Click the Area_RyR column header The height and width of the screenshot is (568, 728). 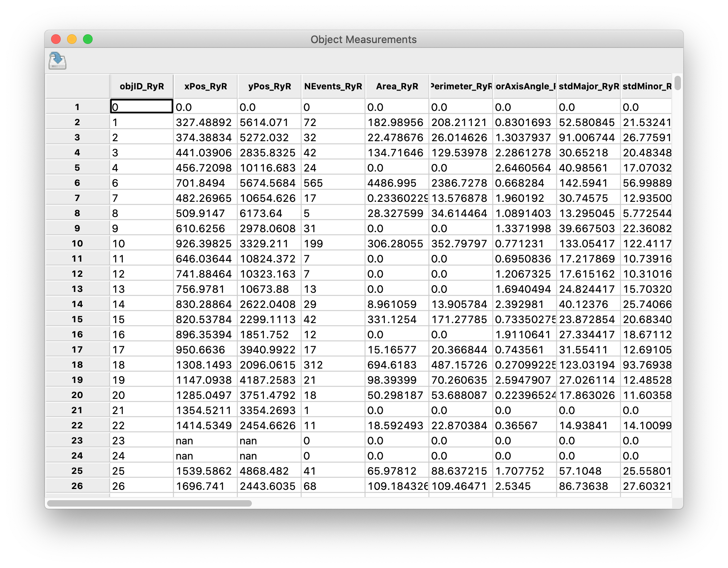[397, 86]
